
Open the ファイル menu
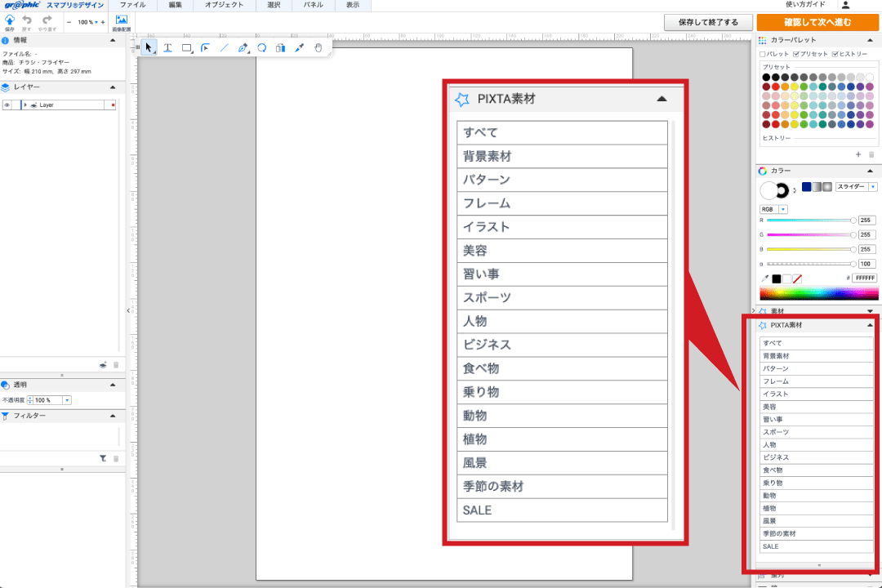134,5
